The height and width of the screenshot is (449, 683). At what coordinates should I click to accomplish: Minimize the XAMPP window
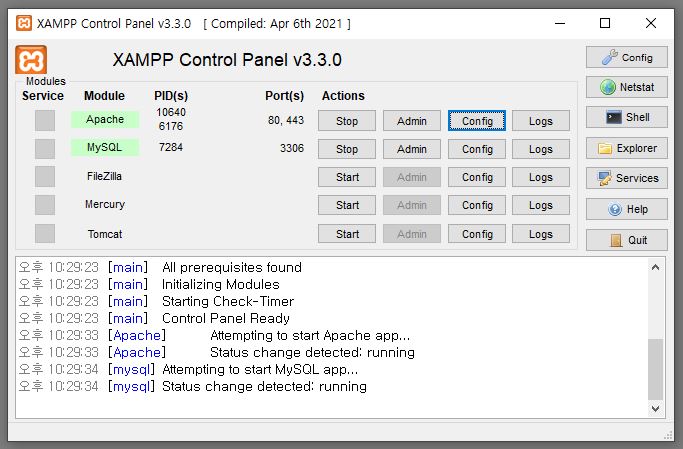click(560, 23)
